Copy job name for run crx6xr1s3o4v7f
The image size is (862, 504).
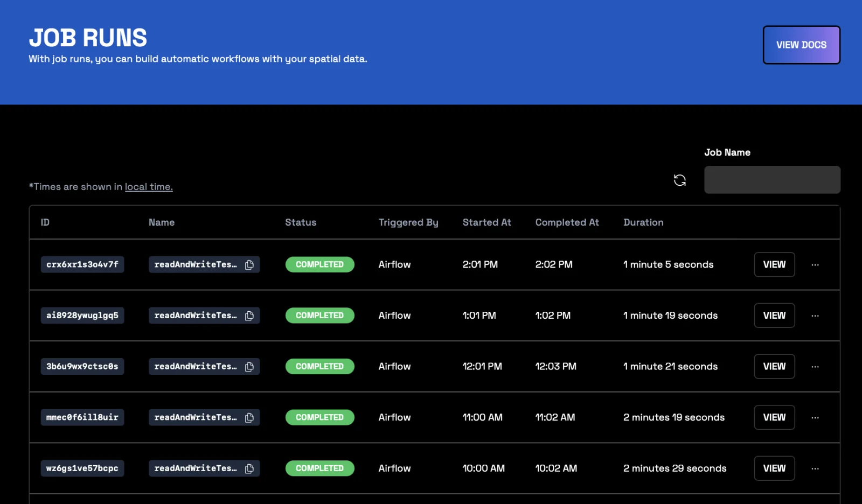(x=249, y=265)
